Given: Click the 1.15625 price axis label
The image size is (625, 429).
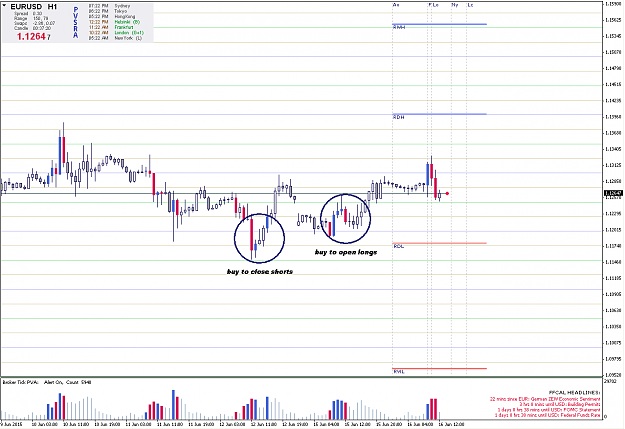Looking at the screenshot, I should [613, 20].
